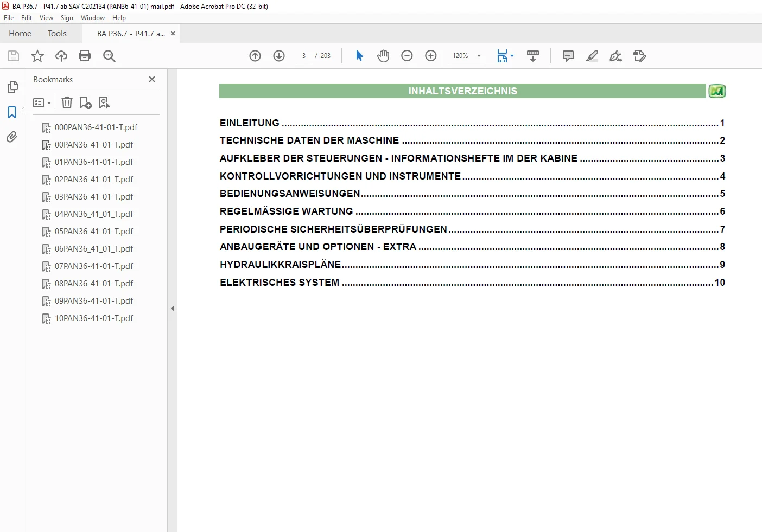762x532 pixels.
Task: Zoom out with the minus circle icon
Action: (407, 56)
